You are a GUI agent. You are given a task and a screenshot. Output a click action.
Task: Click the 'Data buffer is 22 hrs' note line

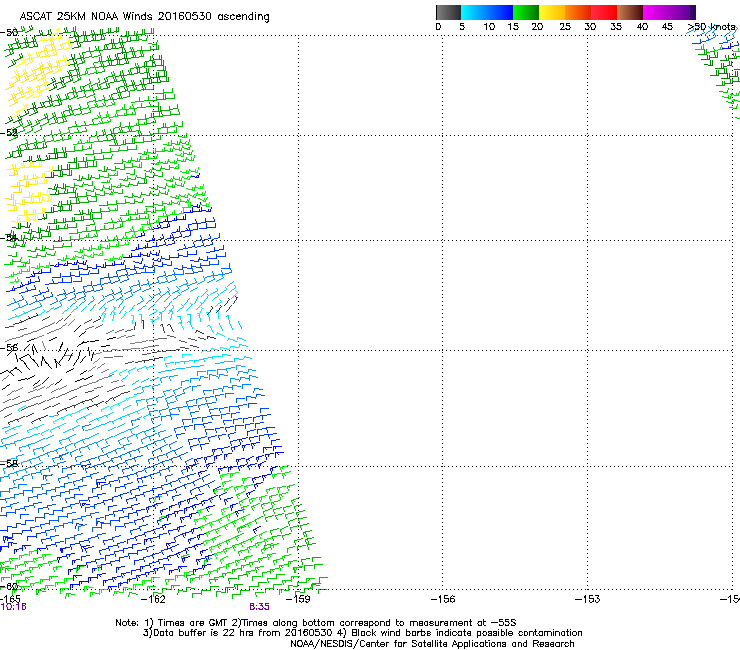(362, 633)
